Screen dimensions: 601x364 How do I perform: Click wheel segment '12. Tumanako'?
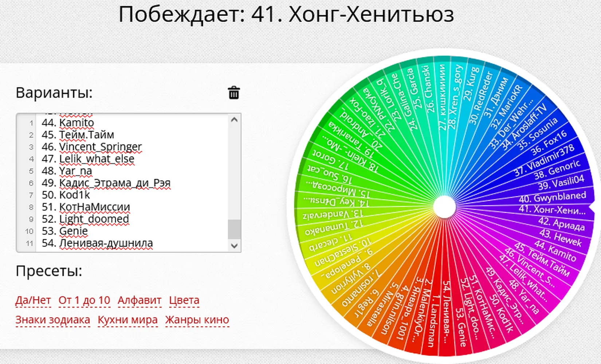click(334, 228)
